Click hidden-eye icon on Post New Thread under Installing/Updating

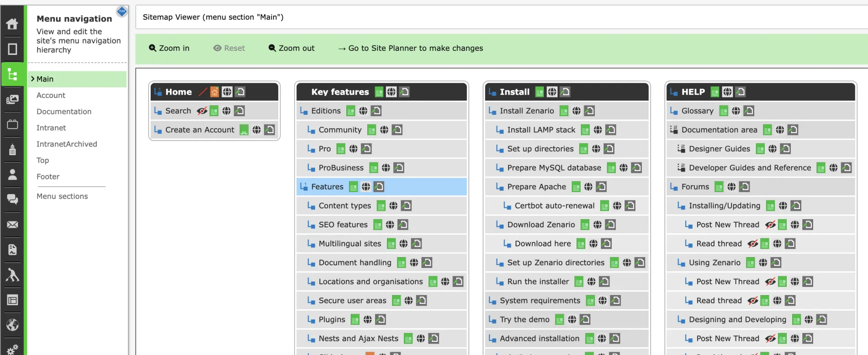click(x=770, y=225)
